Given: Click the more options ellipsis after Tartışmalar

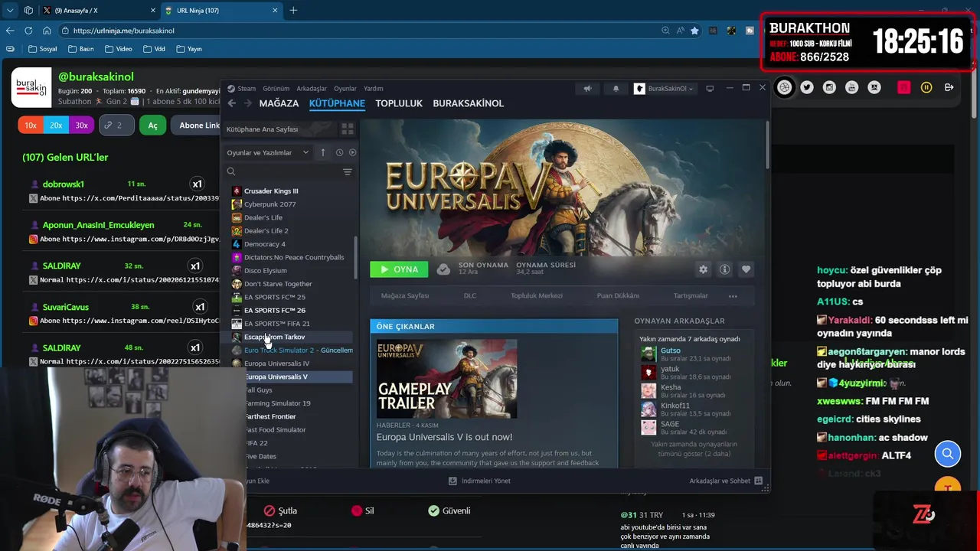Looking at the screenshot, I should [x=733, y=296].
